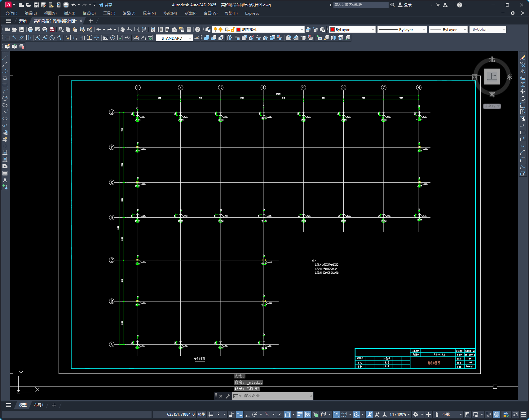Open the command line customize wrench
529x420 pixels.
(x=228, y=396)
